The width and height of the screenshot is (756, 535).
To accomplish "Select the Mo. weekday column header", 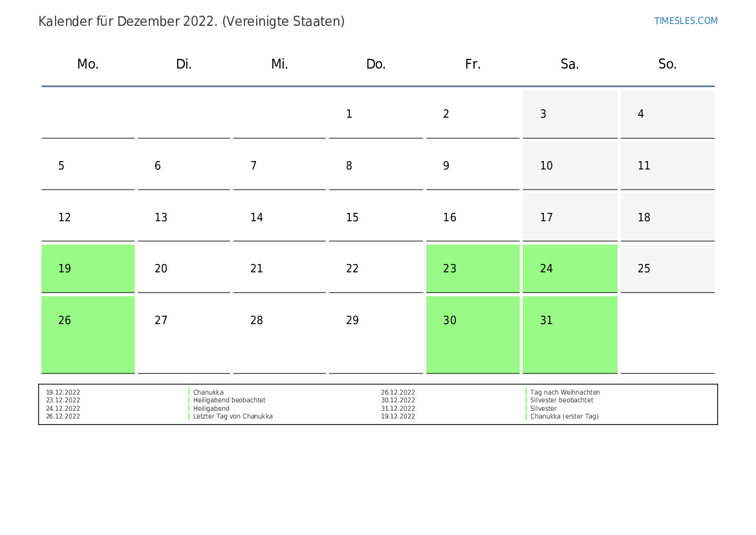I will point(88,64).
